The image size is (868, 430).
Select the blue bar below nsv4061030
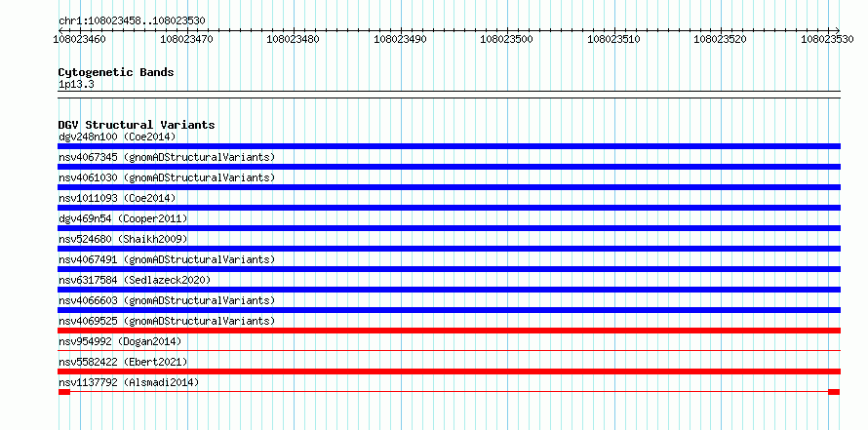[x=449, y=187]
